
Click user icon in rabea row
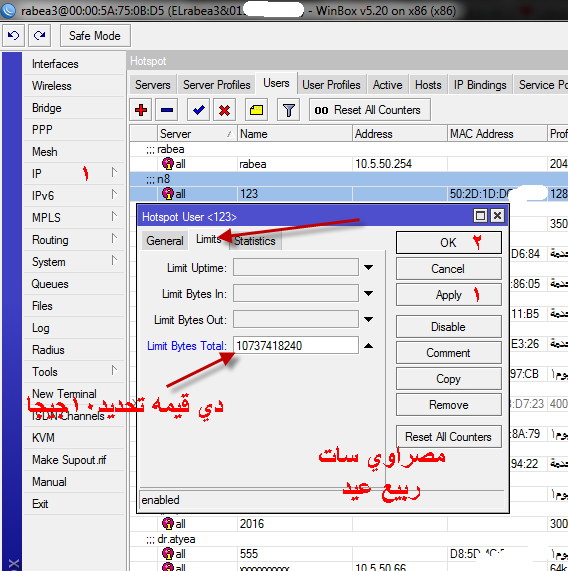[x=168, y=164]
